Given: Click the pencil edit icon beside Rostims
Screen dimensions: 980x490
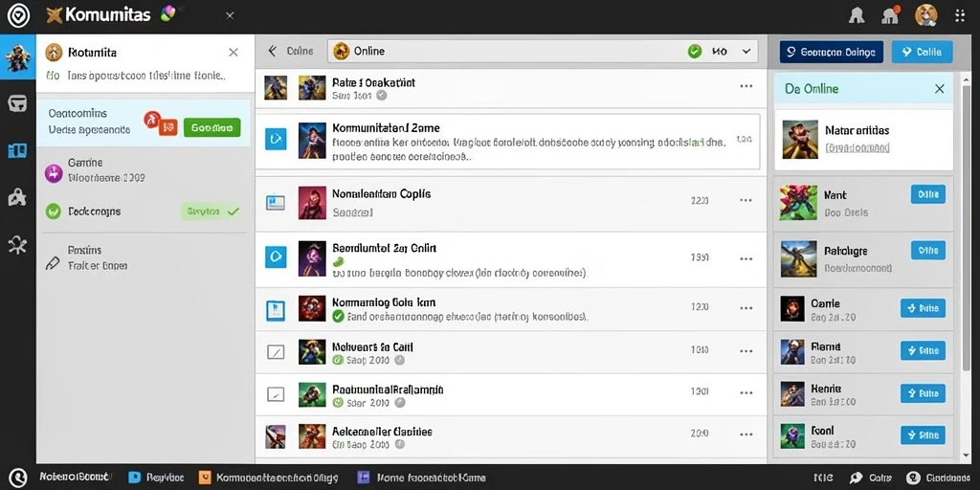Looking at the screenshot, I should [54, 263].
